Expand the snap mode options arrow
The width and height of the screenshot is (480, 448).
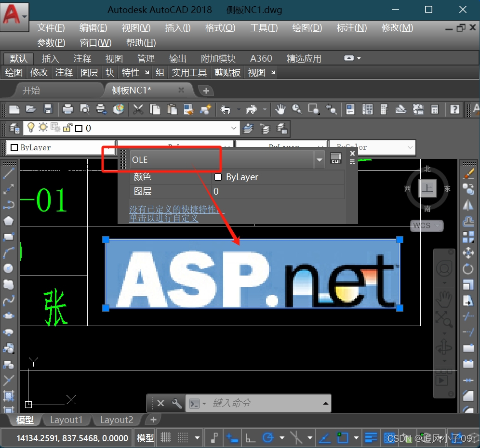pyautogui.click(x=198, y=438)
